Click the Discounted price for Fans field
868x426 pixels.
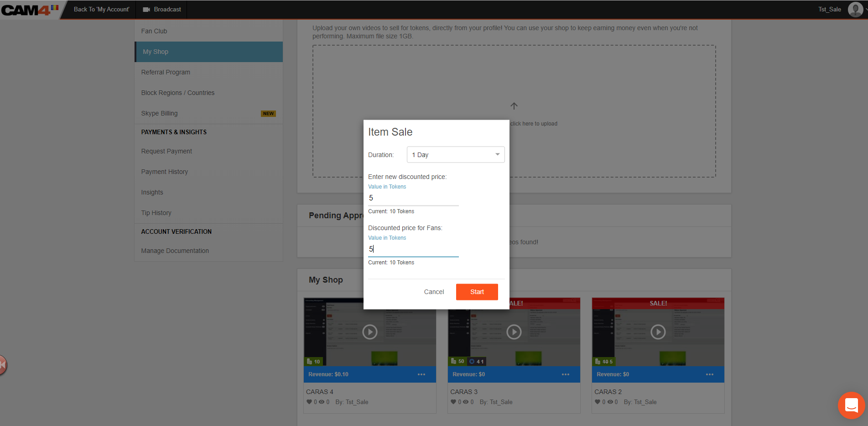[413, 249]
